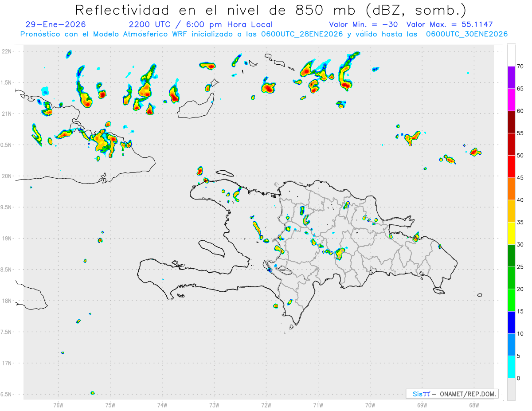Click the gold 35–40 dBZ colorbar segment
Viewport: 532px width, 411px height.
(x=511, y=211)
